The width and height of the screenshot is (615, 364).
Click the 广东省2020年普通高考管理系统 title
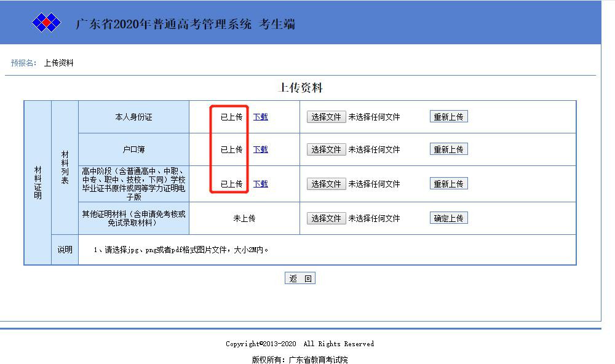click(164, 24)
